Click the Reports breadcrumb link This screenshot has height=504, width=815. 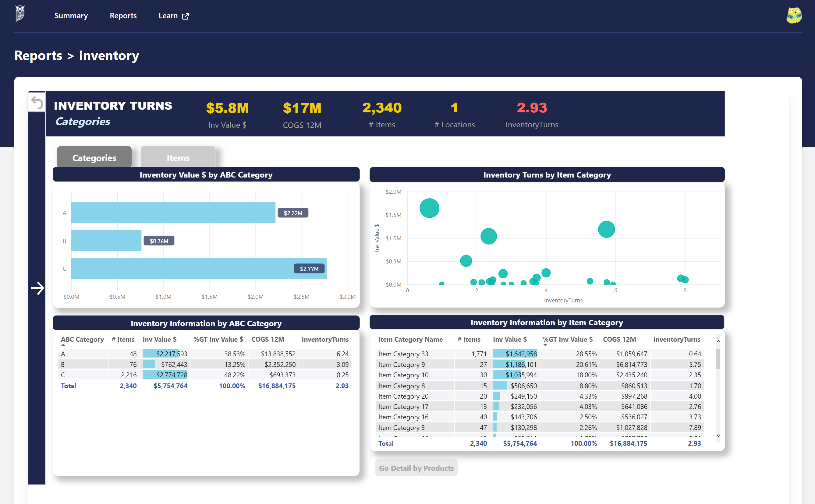pos(38,55)
